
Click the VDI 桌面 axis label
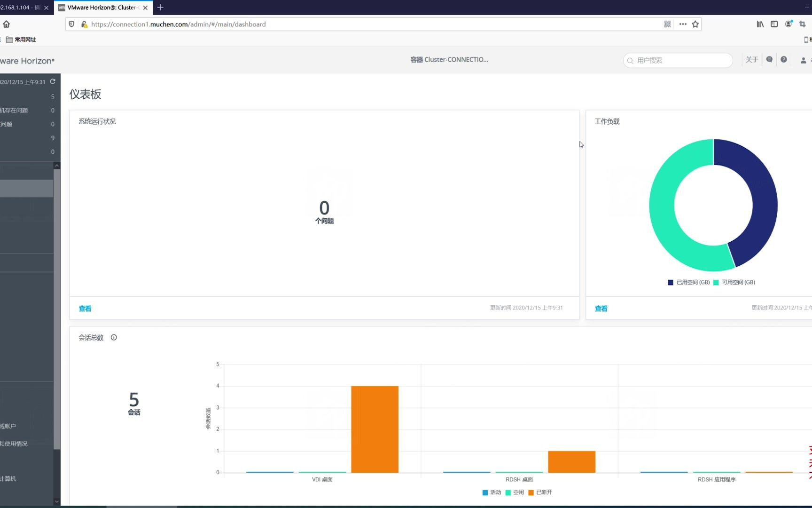[322, 479]
